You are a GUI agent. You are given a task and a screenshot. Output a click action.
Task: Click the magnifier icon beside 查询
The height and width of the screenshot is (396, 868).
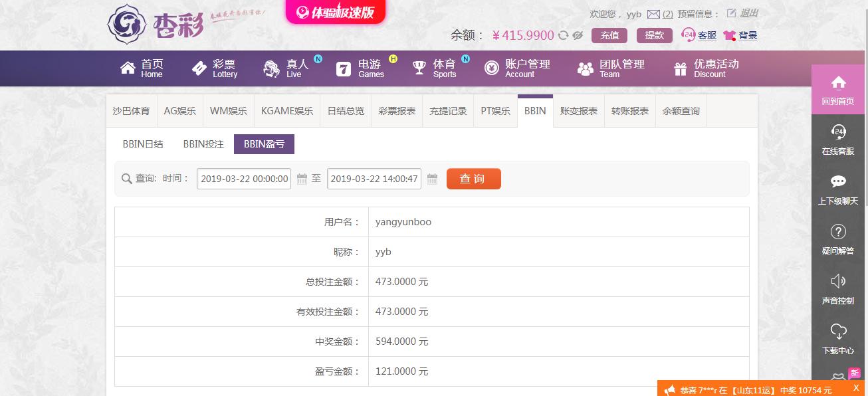click(x=127, y=179)
